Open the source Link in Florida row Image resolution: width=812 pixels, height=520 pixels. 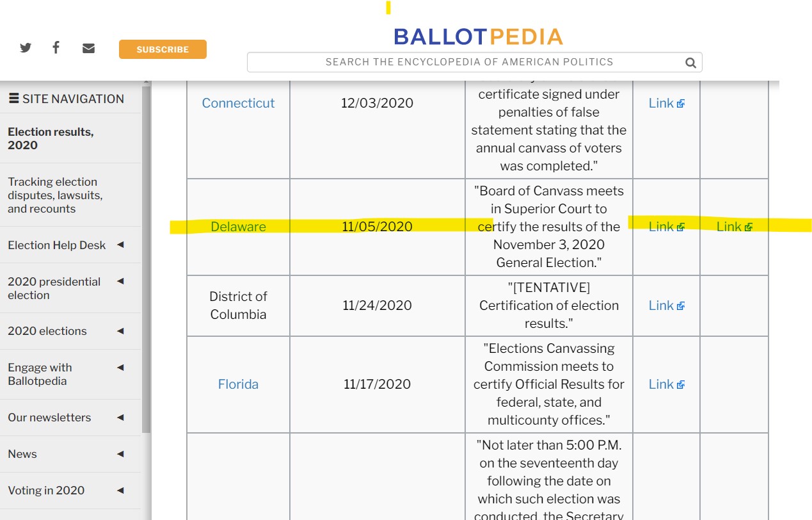(666, 384)
